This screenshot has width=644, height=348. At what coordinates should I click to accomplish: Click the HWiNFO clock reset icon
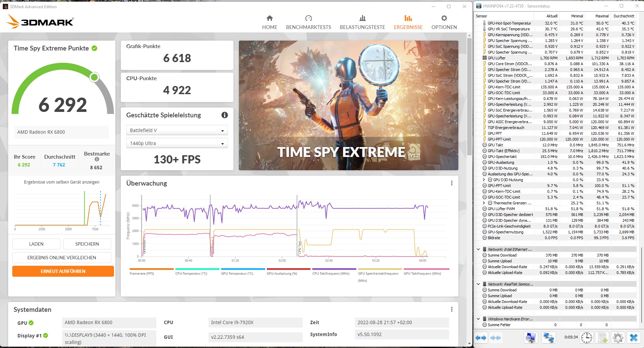click(x=587, y=338)
